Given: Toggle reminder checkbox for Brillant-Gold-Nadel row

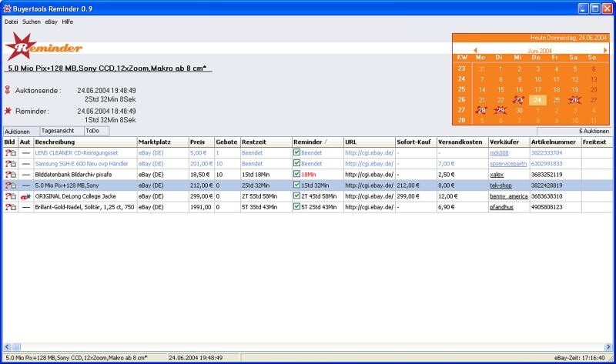Looking at the screenshot, I should [297, 207].
